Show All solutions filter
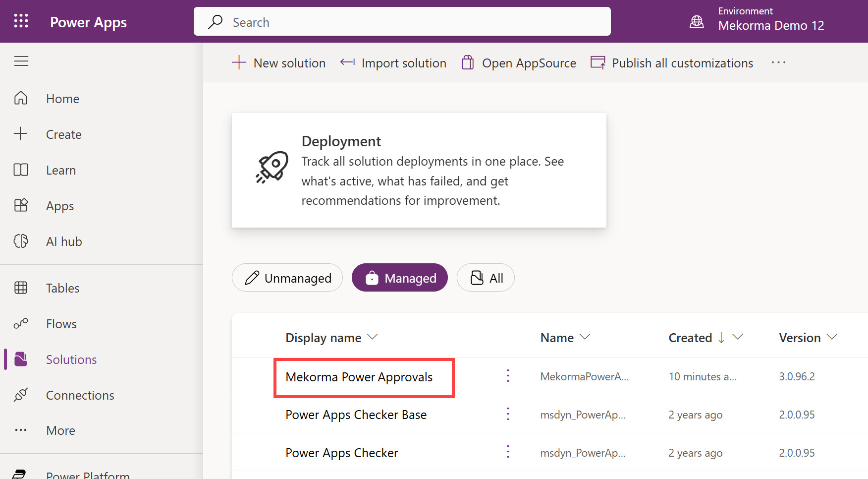This screenshot has height=479, width=868. 486,278
